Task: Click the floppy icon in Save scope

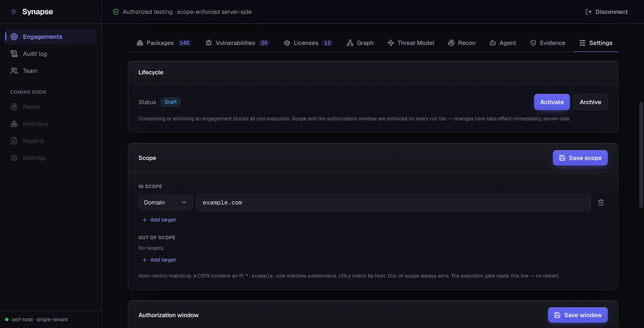Action: pos(562,158)
